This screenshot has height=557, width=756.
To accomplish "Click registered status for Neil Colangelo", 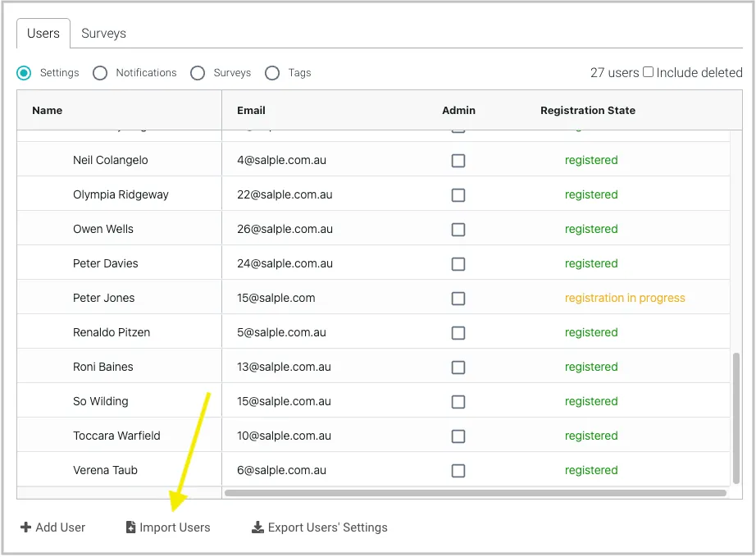I will (591, 160).
